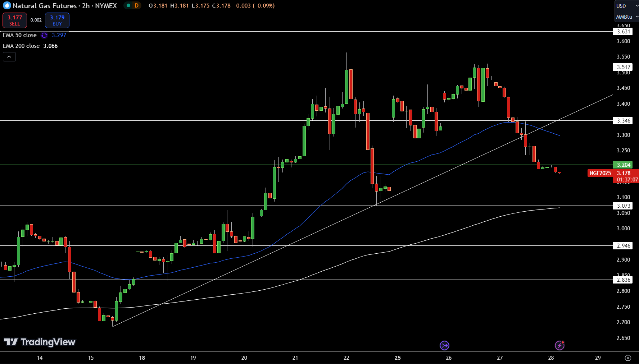Image resolution: width=639 pixels, height=364 pixels.
Task: Click the green 3.204 price label
Action: coord(624,165)
